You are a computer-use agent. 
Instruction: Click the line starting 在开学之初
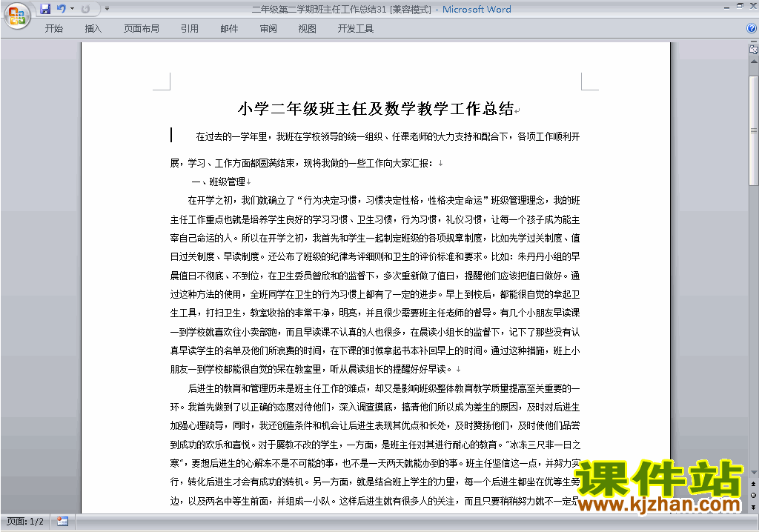pos(384,200)
